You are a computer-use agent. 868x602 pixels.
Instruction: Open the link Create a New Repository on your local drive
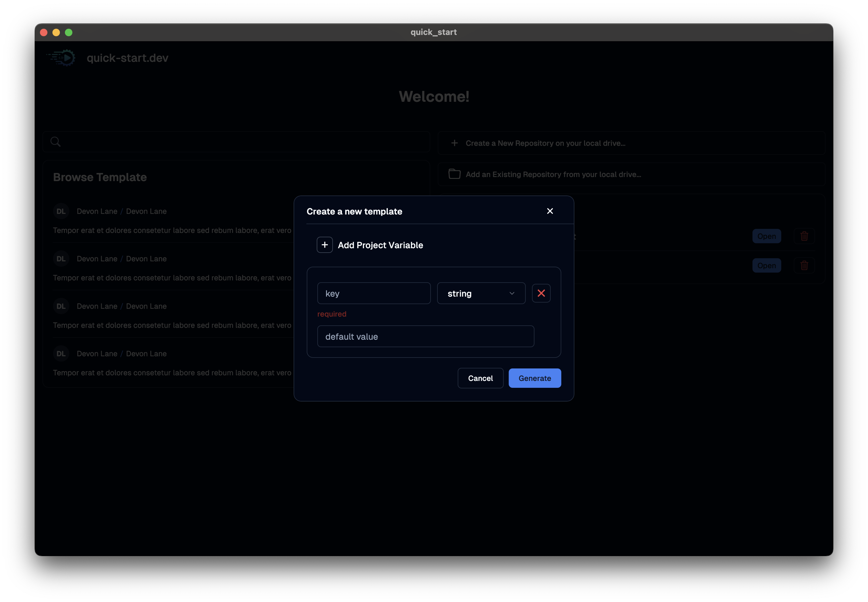[x=545, y=143]
